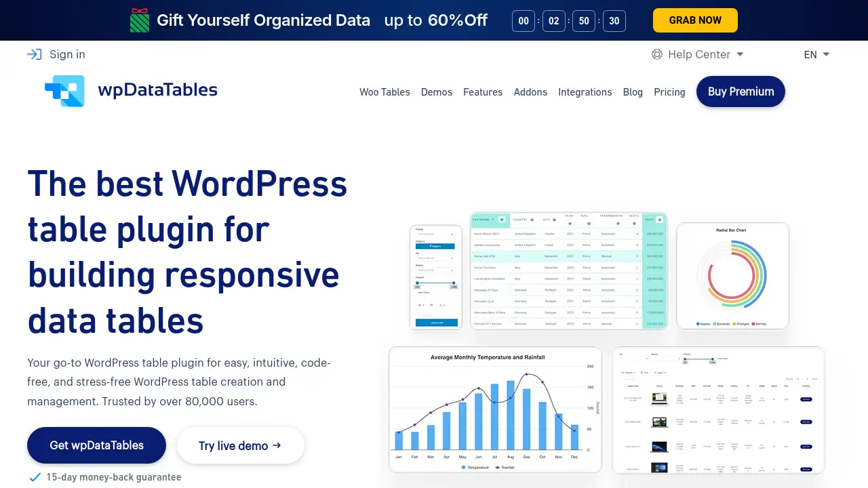
Task: Click the Radial Bar Chart preview card
Action: pos(732,276)
